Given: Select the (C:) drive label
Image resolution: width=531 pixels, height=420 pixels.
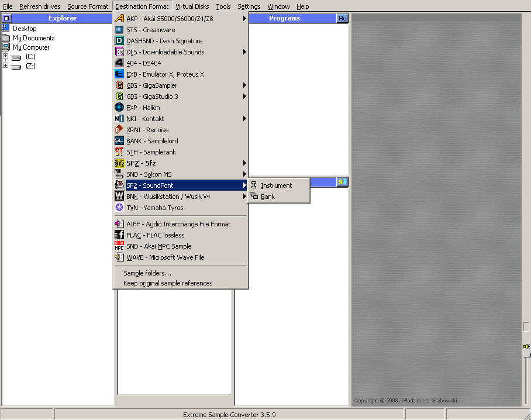Looking at the screenshot, I should point(30,57).
